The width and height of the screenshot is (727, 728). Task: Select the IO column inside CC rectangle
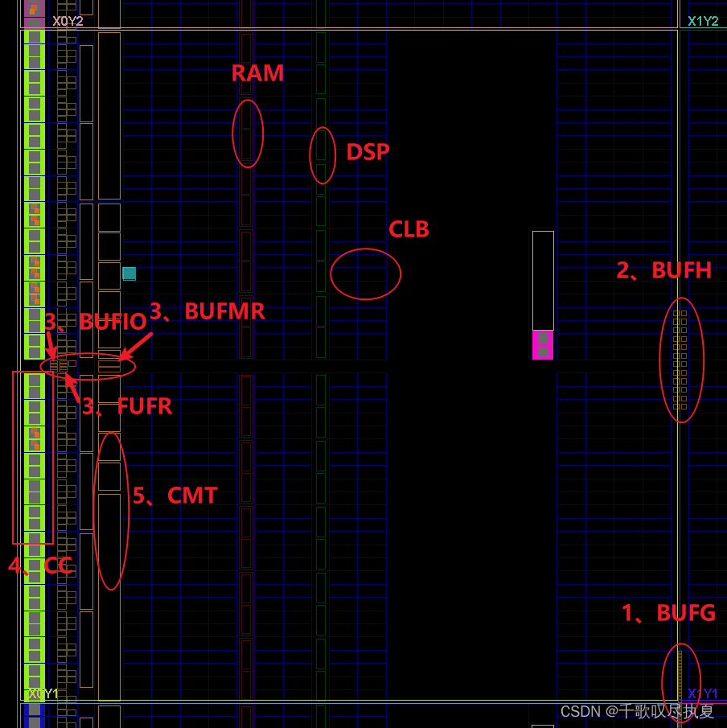click(x=34, y=457)
